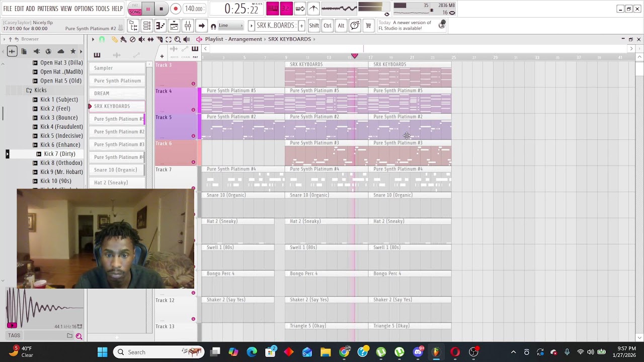Screen dimensions: 644x362
Task: Click browser search magnifier icon near TAGS
Action: click(x=79, y=336)
